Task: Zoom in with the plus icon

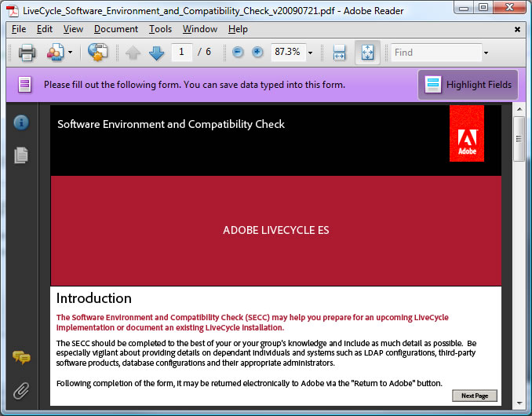Action: click(x=257, y=53)
